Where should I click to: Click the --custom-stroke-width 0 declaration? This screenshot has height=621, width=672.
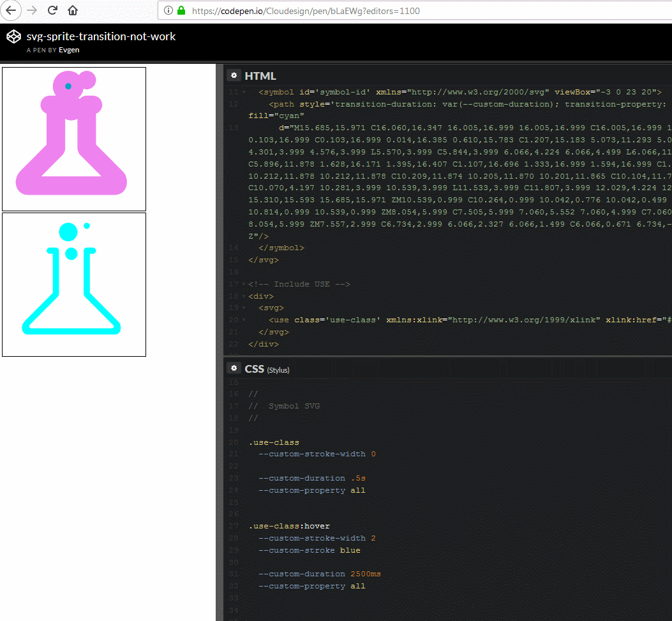(x=317, y=454)
